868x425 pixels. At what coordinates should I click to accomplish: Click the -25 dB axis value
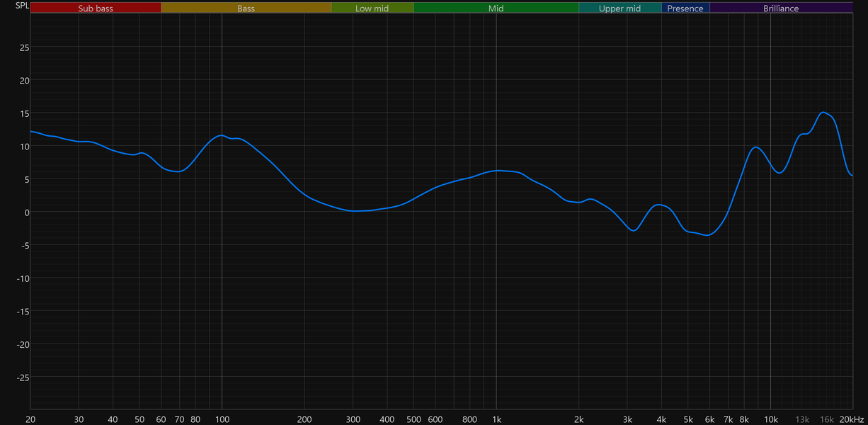[x=23, y=377]
